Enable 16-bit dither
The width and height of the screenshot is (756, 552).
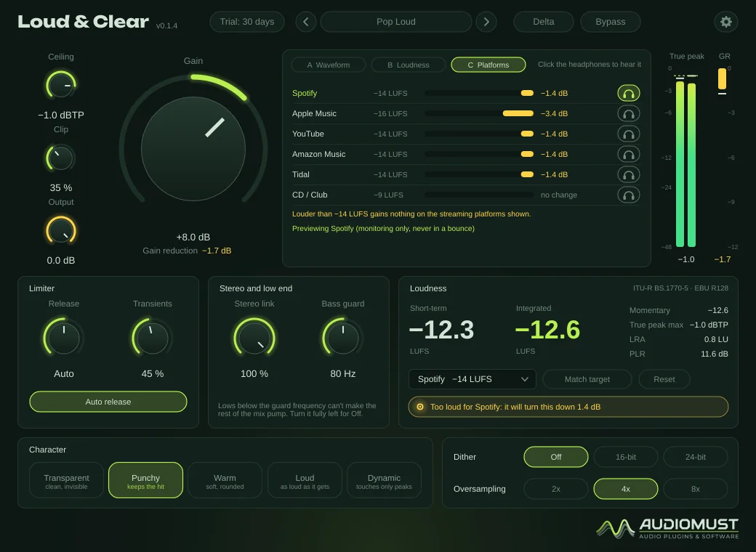tap(626, 457)
